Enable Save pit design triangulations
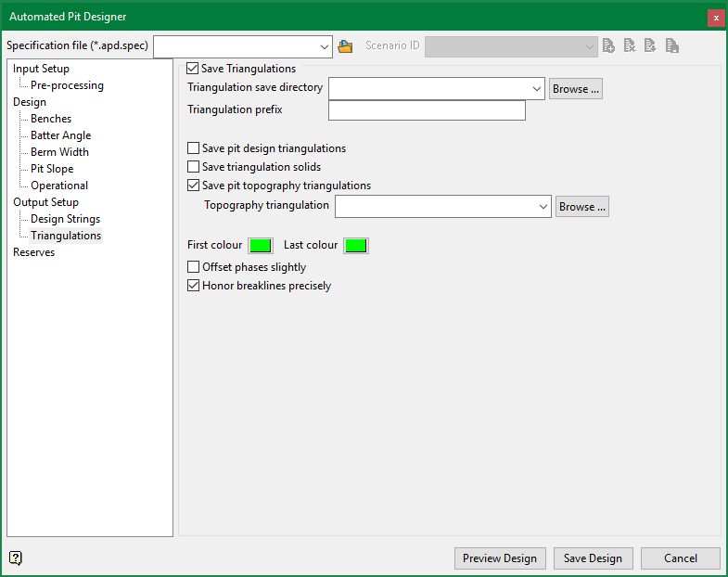Screen dimensions: 728x577 click(x=194, y=148)
